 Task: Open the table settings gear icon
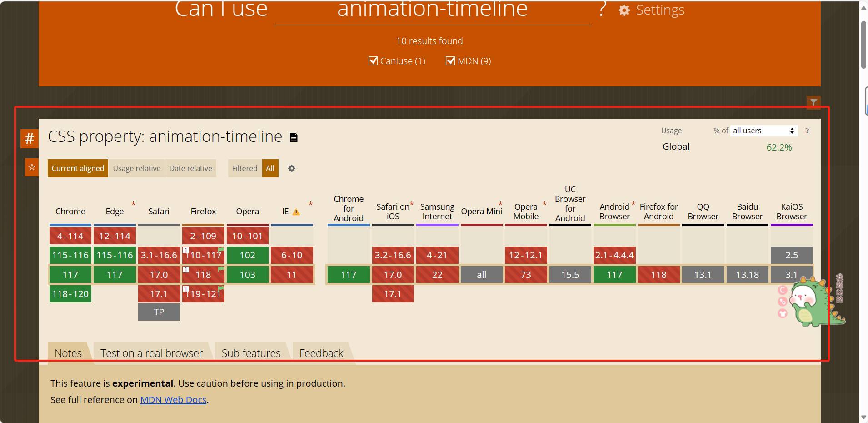pos(292,168)
